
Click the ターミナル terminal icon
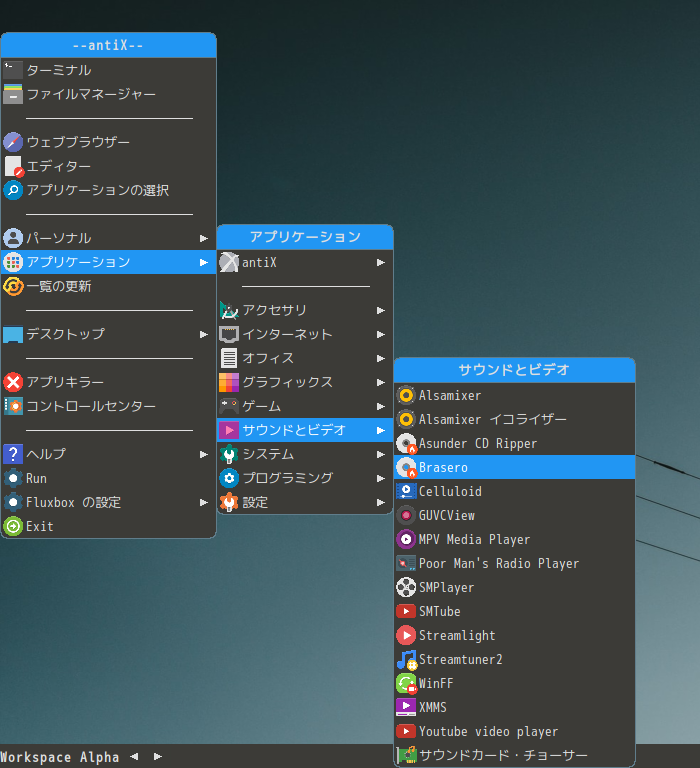[x=13, y=70]
